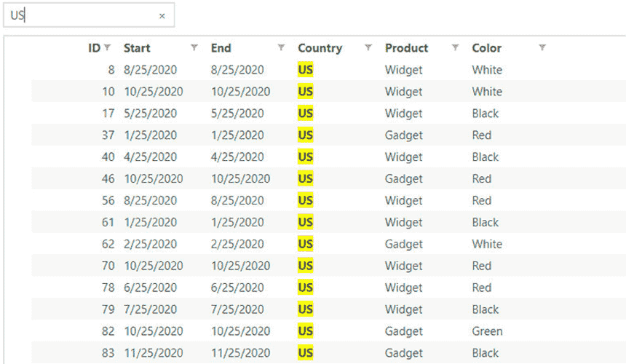626x364 pixels.
Task: Select the row with ID 37
Action: (328, 135)
